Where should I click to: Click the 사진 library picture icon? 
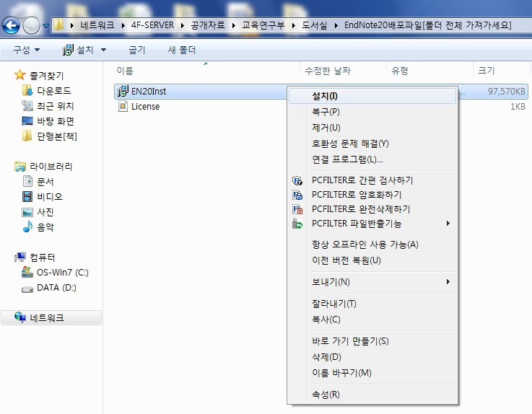(x=27, y=212)
